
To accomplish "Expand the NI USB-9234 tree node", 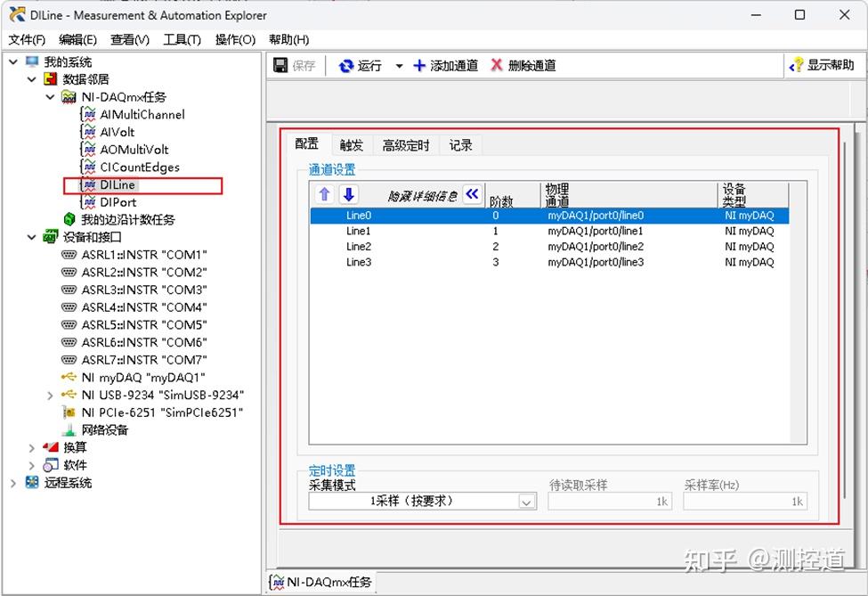I will [x=50, y=395].
